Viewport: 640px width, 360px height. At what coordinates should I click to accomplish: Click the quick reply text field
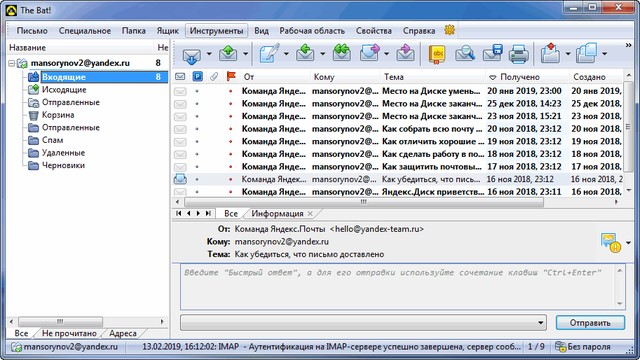coord(398,287)
